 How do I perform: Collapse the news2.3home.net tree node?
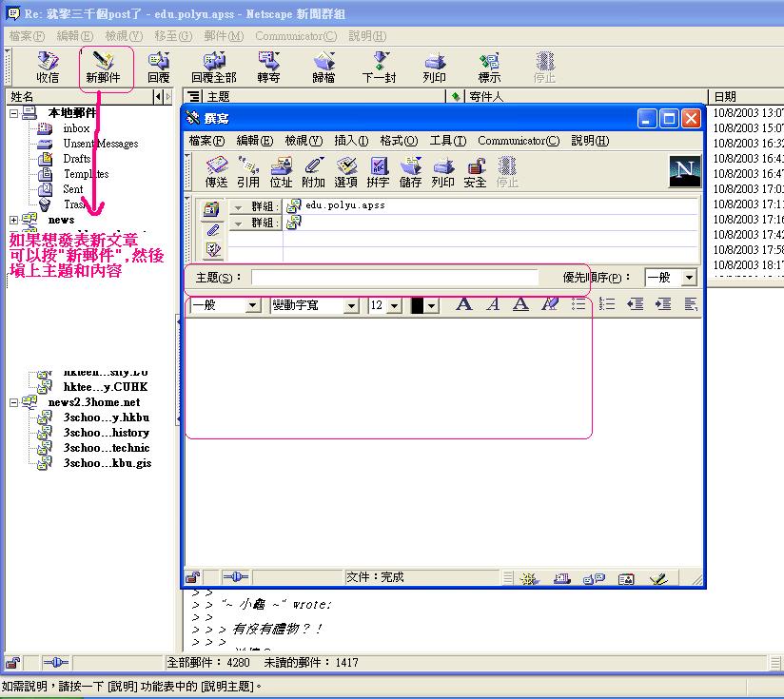[14, 402]
